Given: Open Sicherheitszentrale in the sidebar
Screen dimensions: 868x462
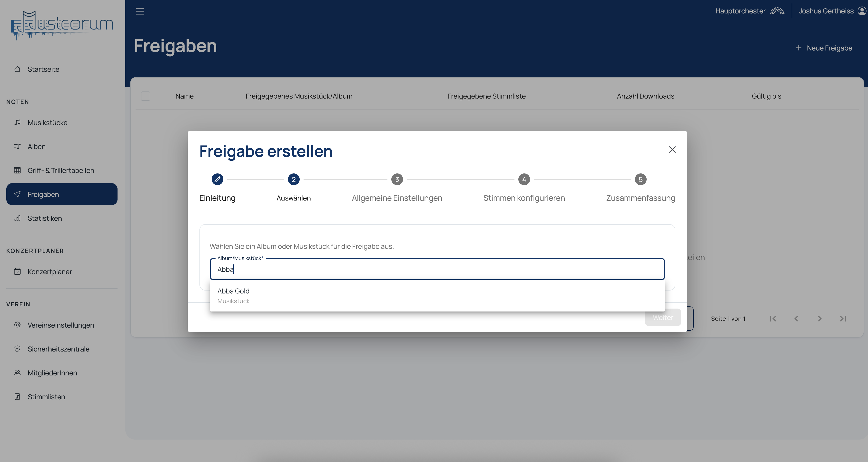Looking at the screenshot, I should click(58, 349).
